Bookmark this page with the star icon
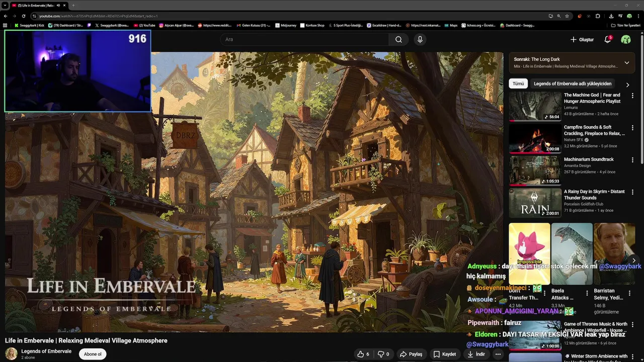644x362 pixels. click(x=567, y=16)
